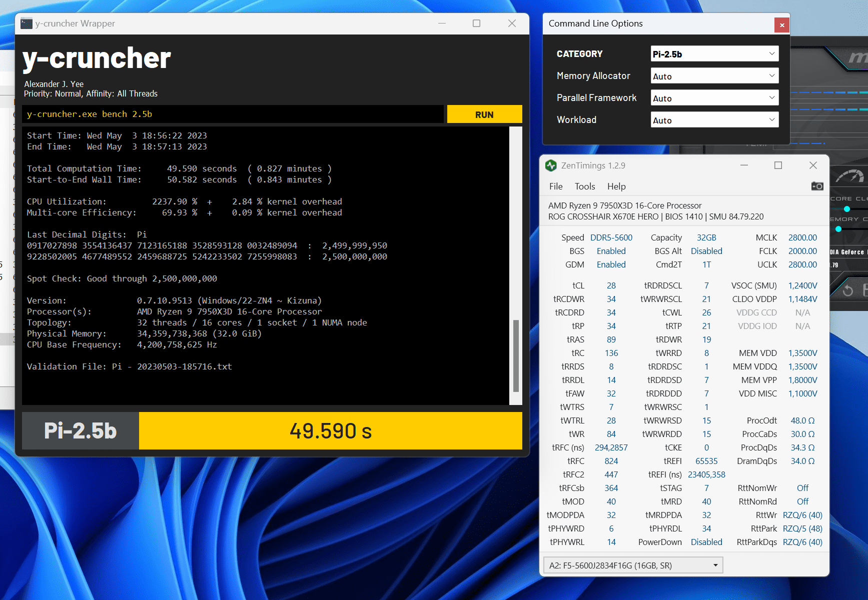Image resolution: width=868 pixels, height=600 pixels.
Task: Click the tRAS value 89
Action: [x=611, y=339]
